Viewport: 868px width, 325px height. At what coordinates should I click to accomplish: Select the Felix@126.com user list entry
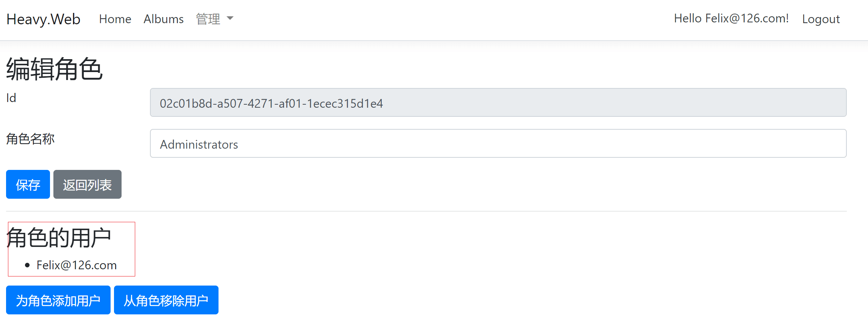pyautogui.click(x=76, y=265)
